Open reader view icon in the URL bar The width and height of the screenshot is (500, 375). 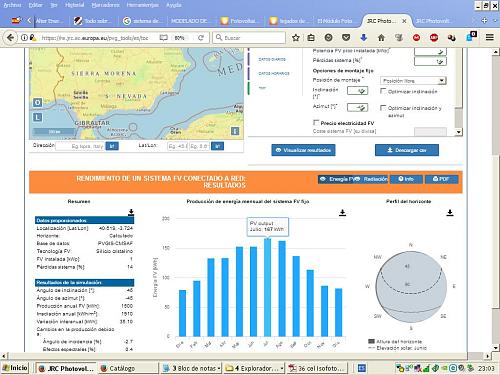[x=163, y=38]
